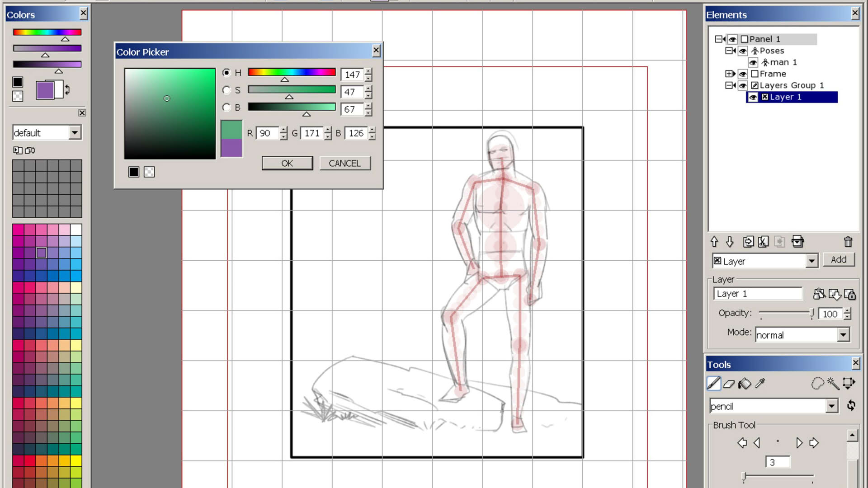The image size is (868, 488).
Task: Click the hue slider bar in Color Picker
Action: pos(292,72)
